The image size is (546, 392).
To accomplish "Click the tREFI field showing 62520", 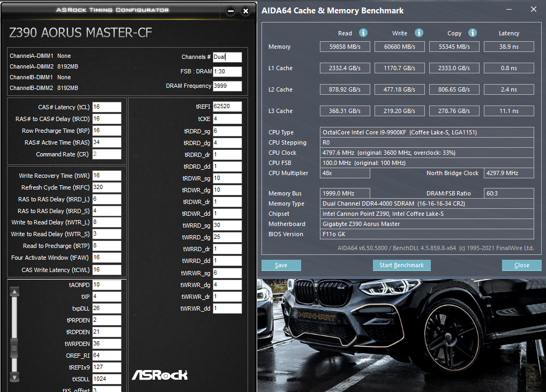I will 227,107.
